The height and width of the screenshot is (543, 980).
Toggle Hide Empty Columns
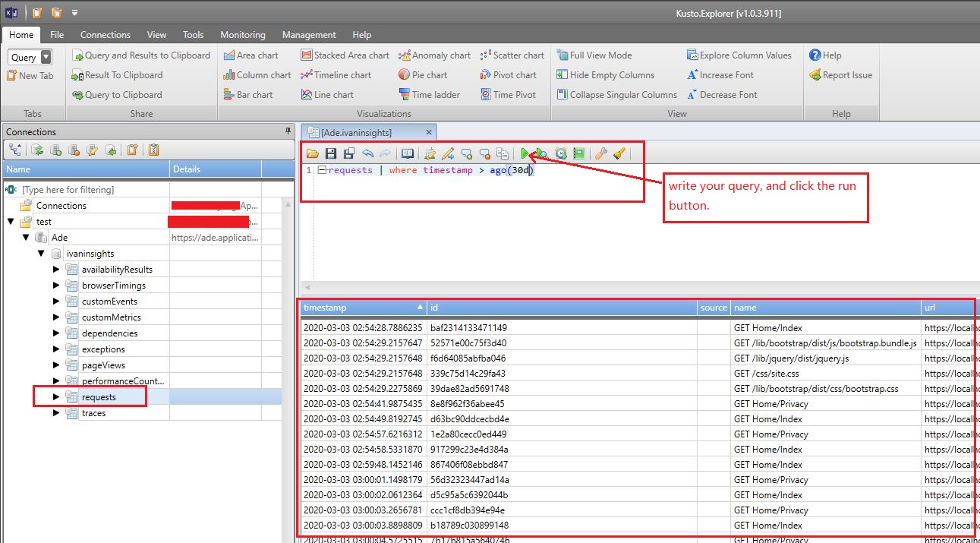pyautogui.click(x=606, y=75)
